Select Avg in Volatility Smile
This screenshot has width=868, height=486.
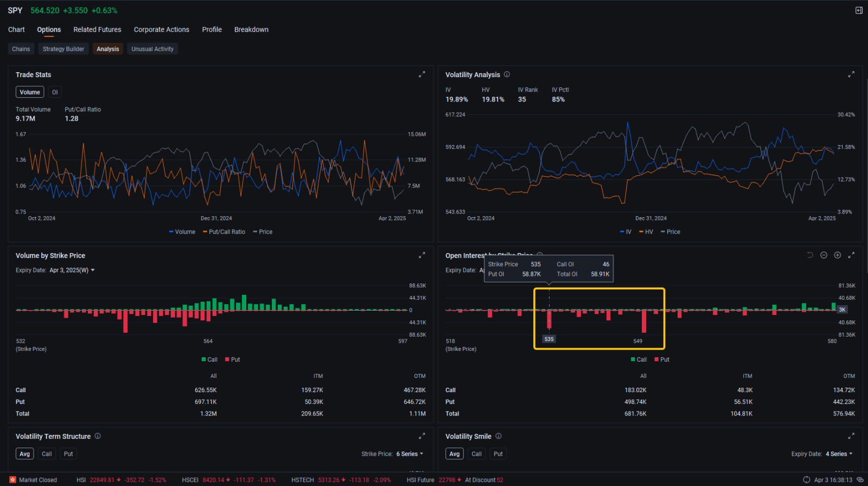[455, 454]
